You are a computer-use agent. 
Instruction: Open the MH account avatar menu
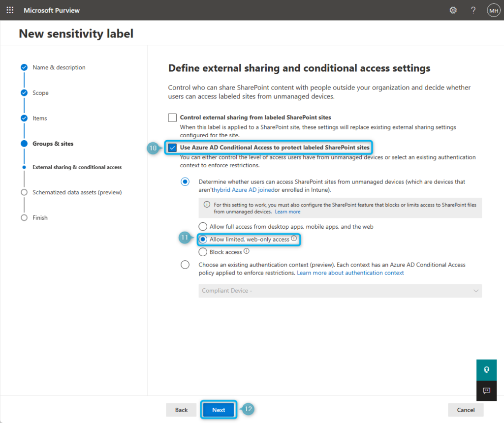pos(493,10)
